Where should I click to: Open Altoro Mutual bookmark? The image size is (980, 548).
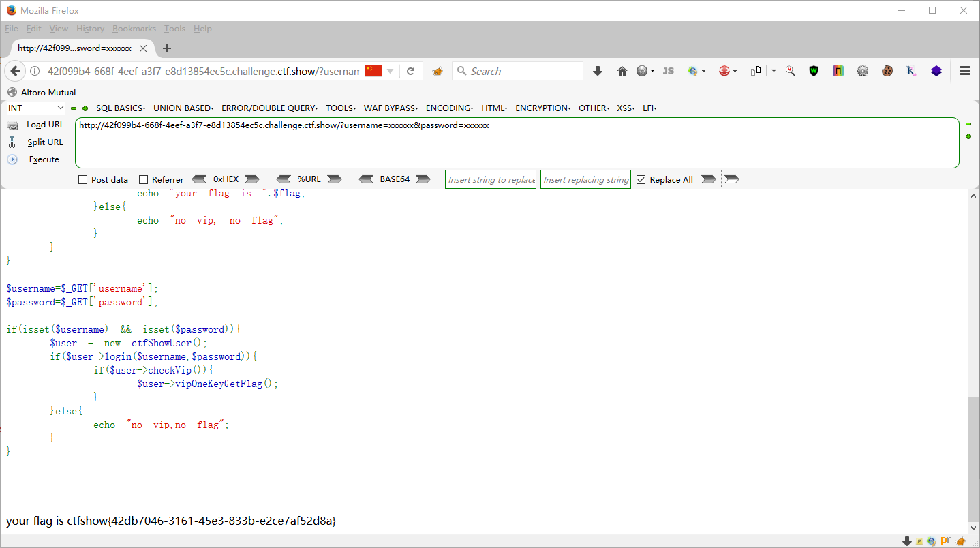(42, 92)
